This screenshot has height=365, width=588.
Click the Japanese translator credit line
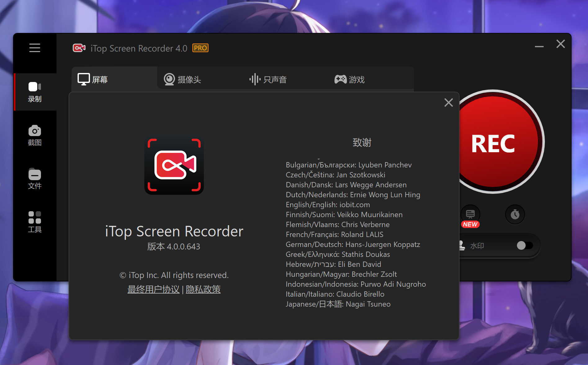[338, 304]
